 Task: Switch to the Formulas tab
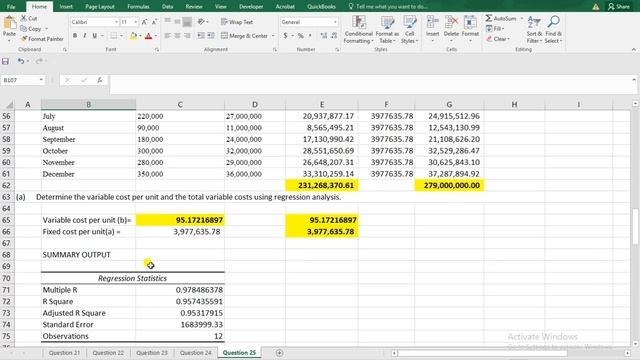tap(138, 7)
